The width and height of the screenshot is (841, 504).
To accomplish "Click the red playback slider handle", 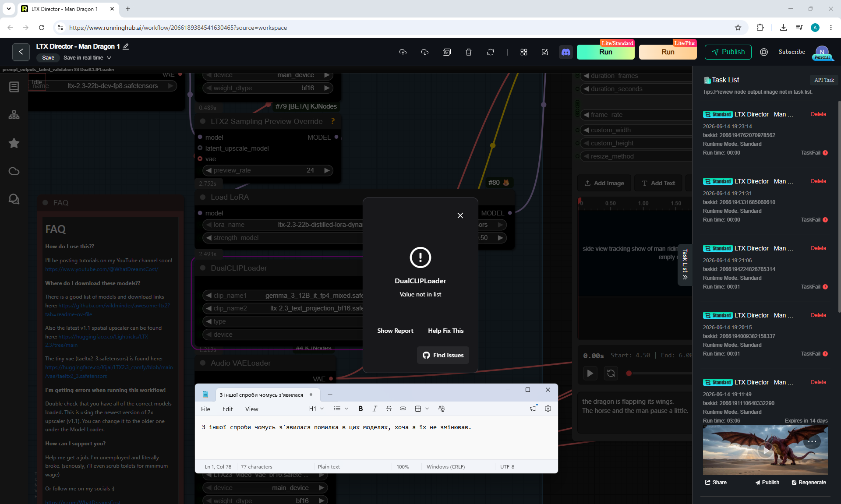I will 629,374.
